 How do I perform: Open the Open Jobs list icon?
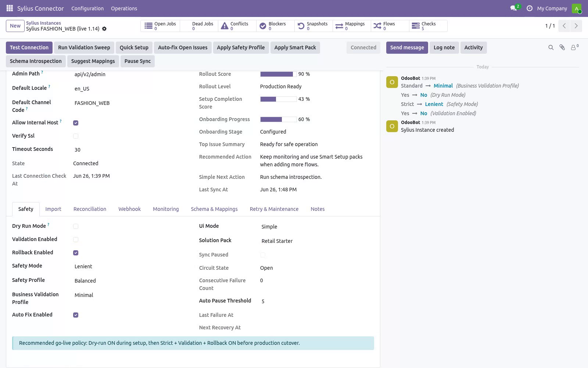click(148, 26)
